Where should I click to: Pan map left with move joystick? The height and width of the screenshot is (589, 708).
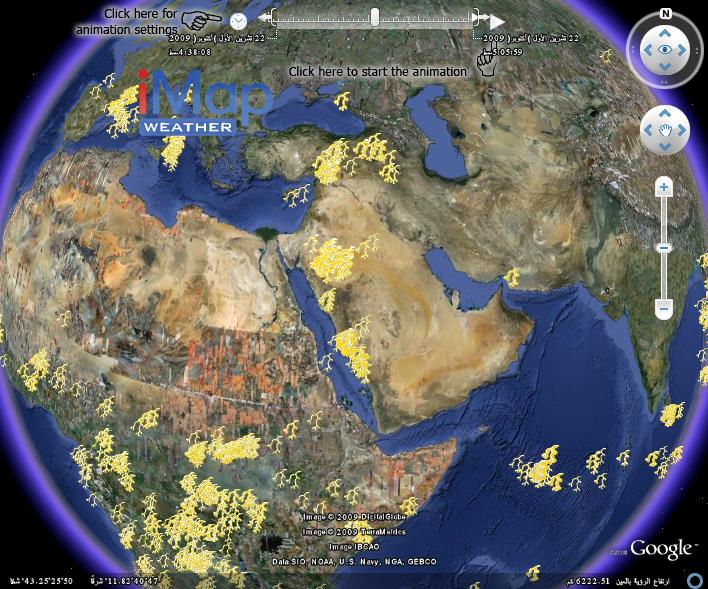click(647, 131)
